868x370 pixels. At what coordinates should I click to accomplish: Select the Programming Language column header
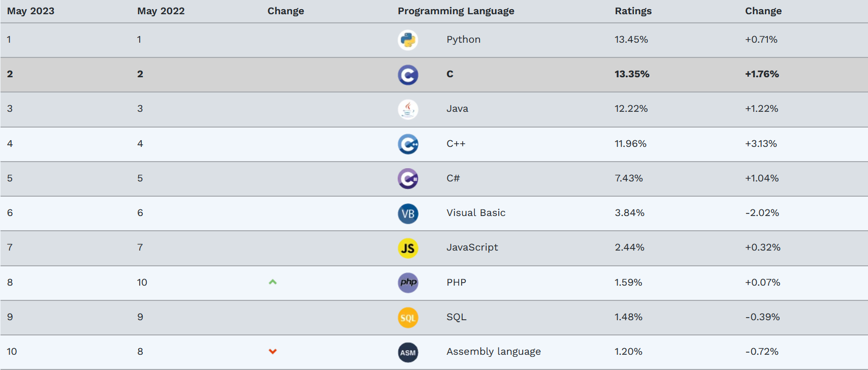tap(456, 11)
